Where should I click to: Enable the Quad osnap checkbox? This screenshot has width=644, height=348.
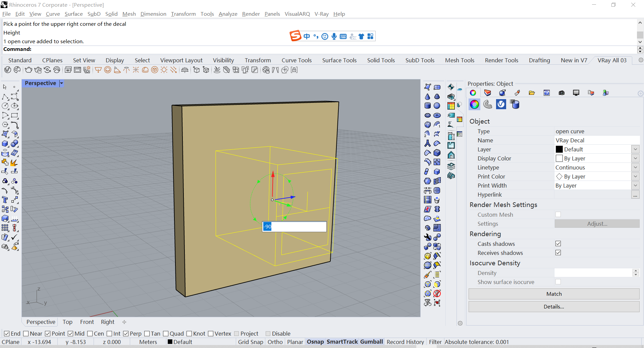166,334
